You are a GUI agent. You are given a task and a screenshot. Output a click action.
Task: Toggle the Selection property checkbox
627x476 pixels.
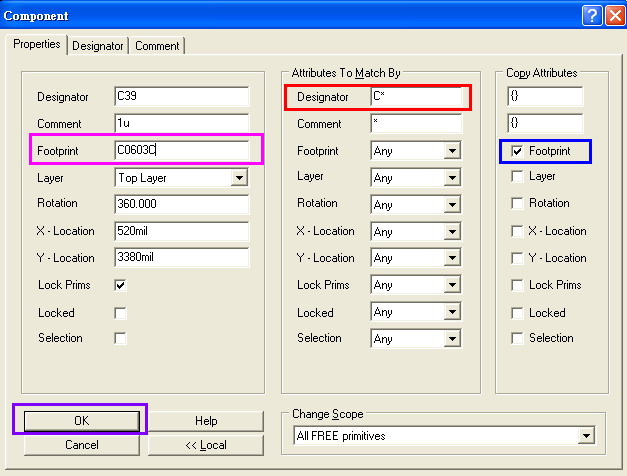coord(120,338)
